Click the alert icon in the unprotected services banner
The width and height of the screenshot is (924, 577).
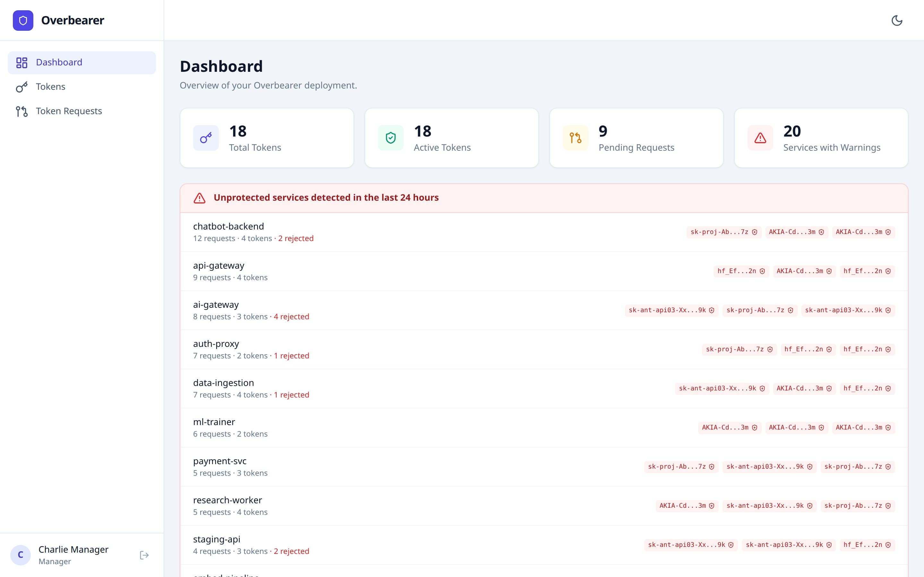click(200, 198)
